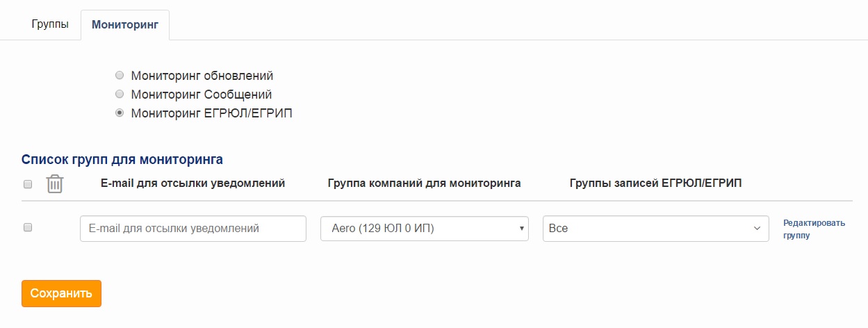Image resolution: width=868 pixels, height=328 pixels.
Task: Tick the checkbox in the Aero group row
Action: tap(28, 227)
